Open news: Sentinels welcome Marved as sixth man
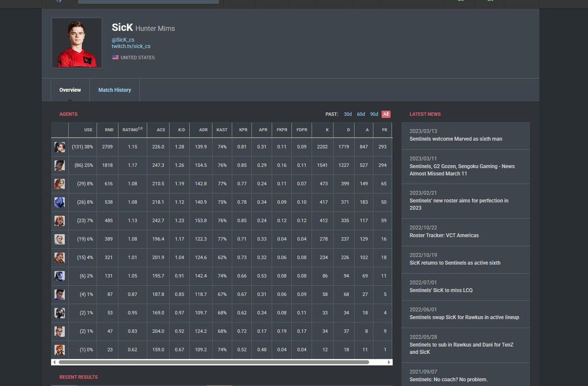Image resolution: width=588 pixels, height=386 pixels. (x=465, y=135)
